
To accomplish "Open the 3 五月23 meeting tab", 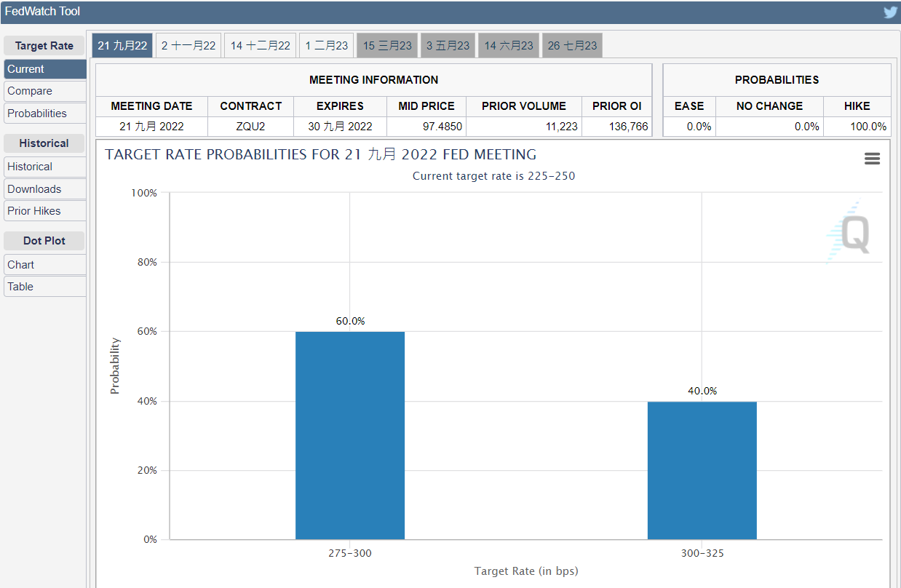I will [448, 45].
